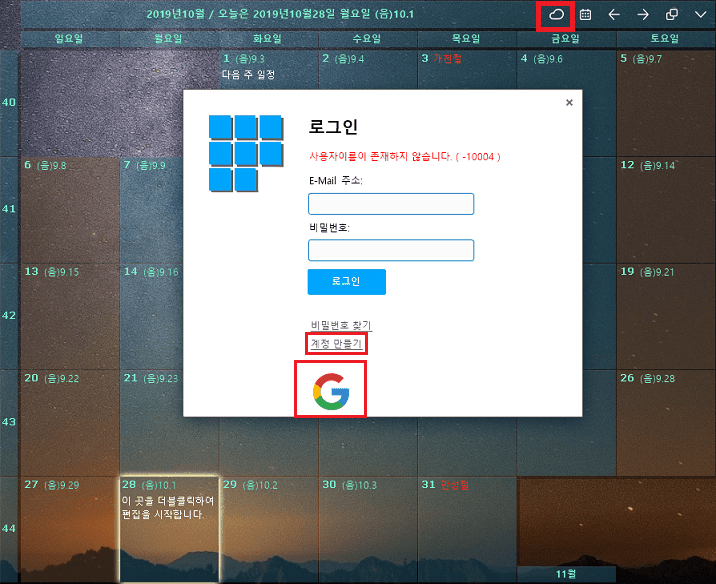This screenshot has height=584, width=716.
Task: Select October 1 cell with 다음 주 일정
Action: pos(268,69)
